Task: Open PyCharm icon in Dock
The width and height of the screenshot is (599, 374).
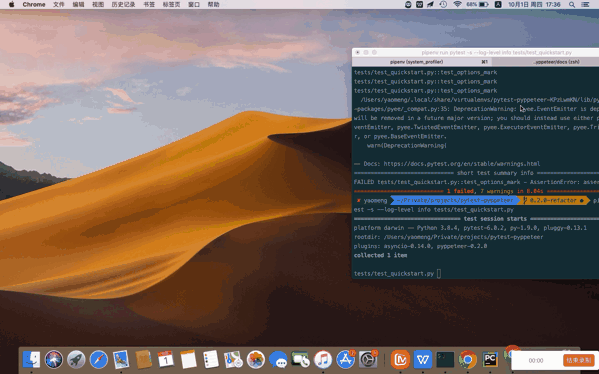Action: (x=490, y=359)
